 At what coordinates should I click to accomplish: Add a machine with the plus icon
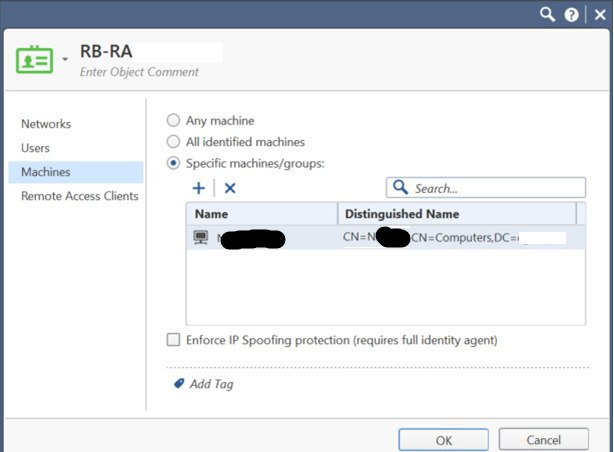(x=198, y=187)
